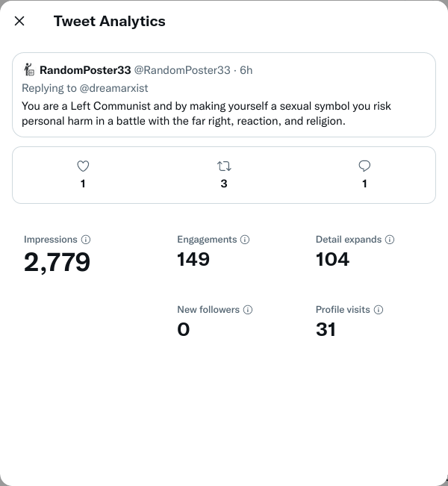Open the quoted tweet text

click(x=206, y=113)
